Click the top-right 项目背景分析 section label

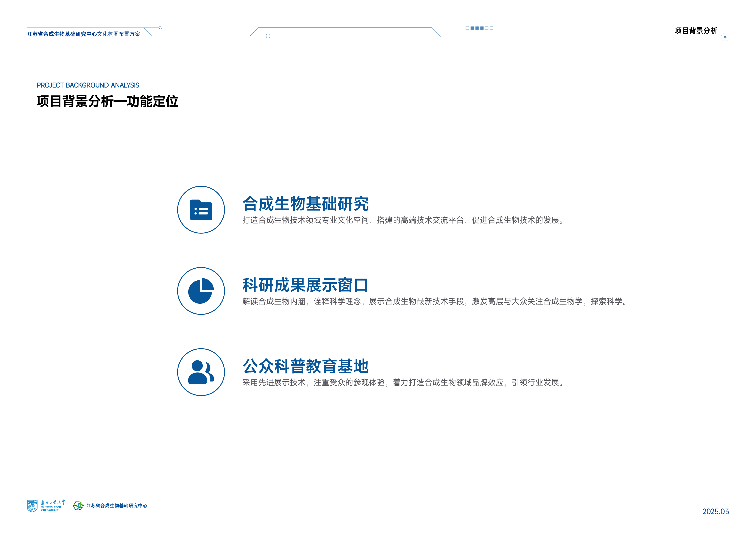(x=696, y=31)
